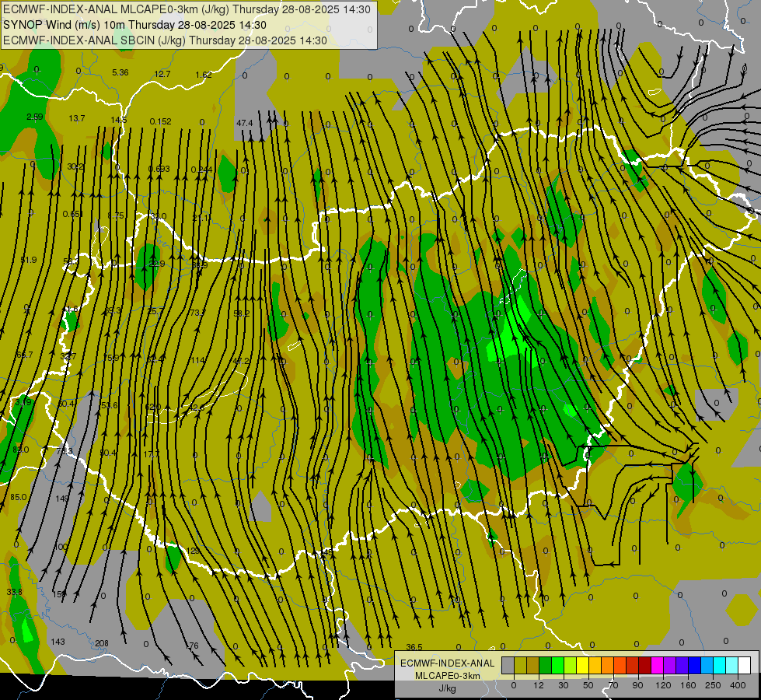The image size is (761, 700).
Task: Click the legend tick label 400
Action: (738, 685)
